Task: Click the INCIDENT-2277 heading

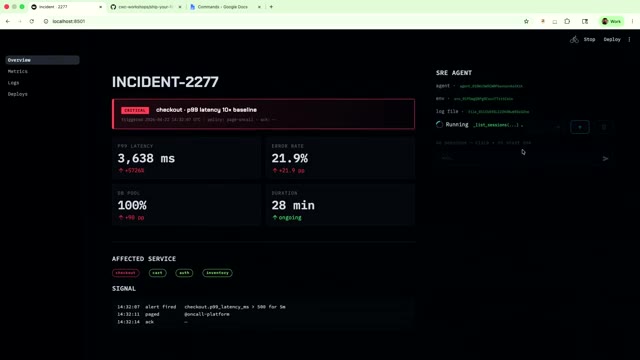Action: (165, 82)
